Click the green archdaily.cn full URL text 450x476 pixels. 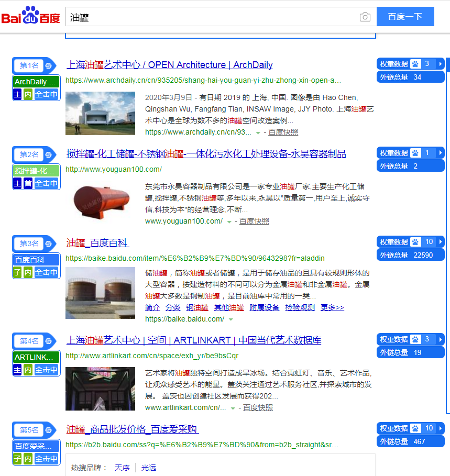[203, 81]
